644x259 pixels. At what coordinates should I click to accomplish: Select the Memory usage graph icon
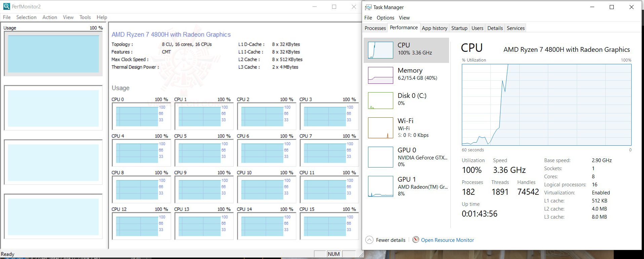(380, 75)
